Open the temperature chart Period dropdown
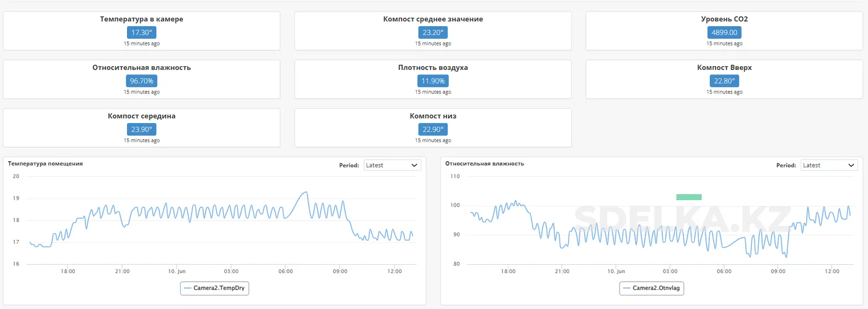 (x=392, y=165)
